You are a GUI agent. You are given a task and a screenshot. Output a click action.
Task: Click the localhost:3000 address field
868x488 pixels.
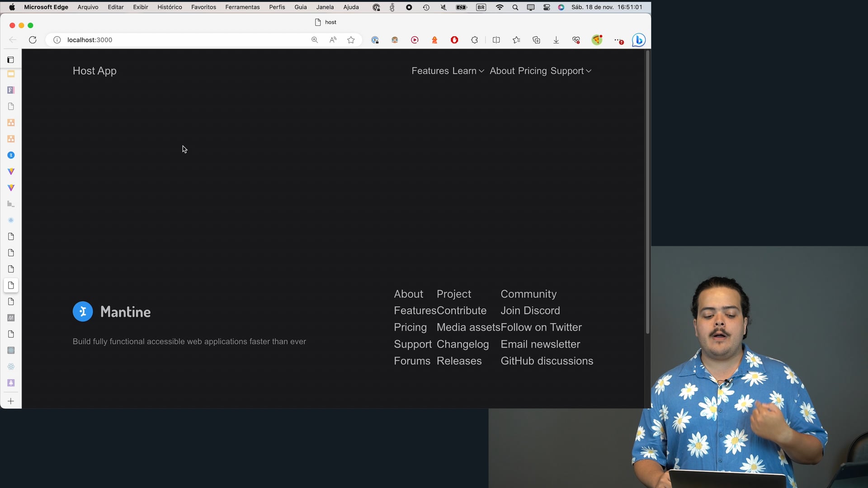point(181,40)
